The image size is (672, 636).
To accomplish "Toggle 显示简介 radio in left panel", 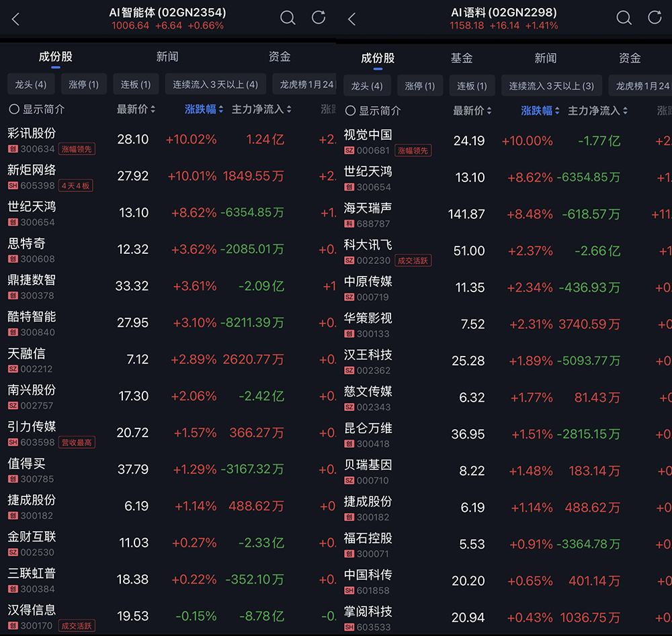I will coord(14,109).
